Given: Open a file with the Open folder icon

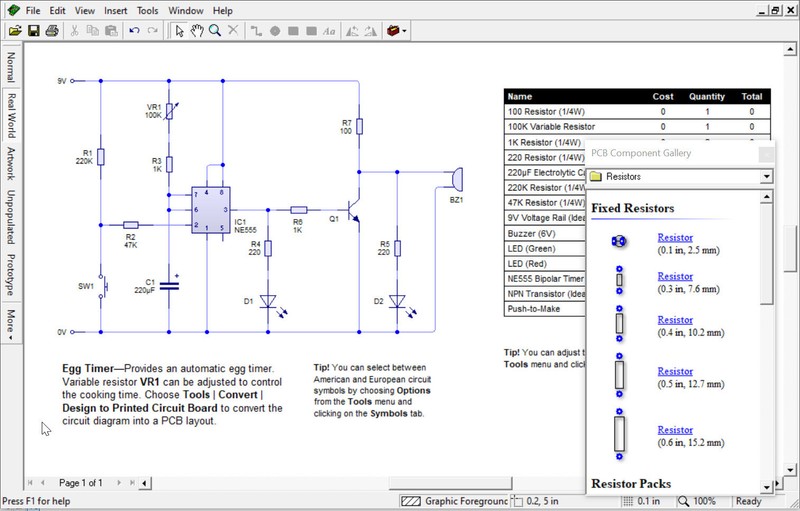Looking at the screenshot, I should (x=15, y=31).
